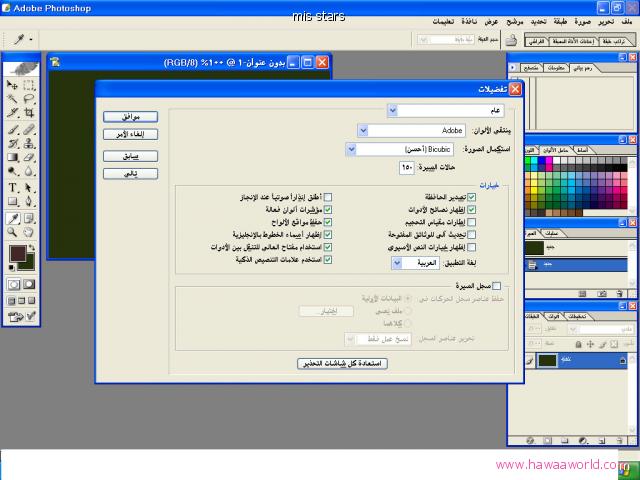640x480 pixels.
Task: Click the حالات السيرة history states field
Action: pos(406,167)
